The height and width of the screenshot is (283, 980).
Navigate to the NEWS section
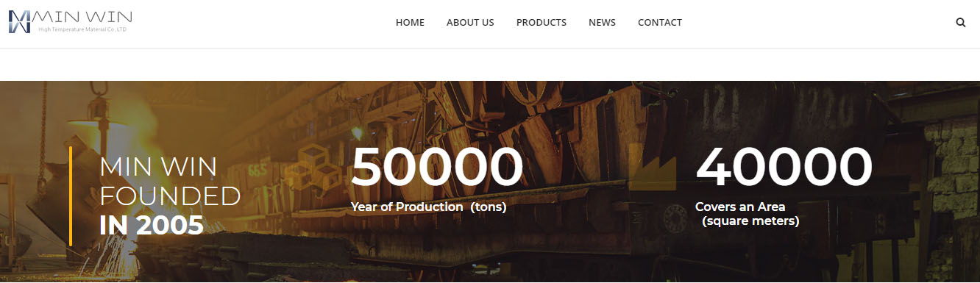[x=602, y=23]
